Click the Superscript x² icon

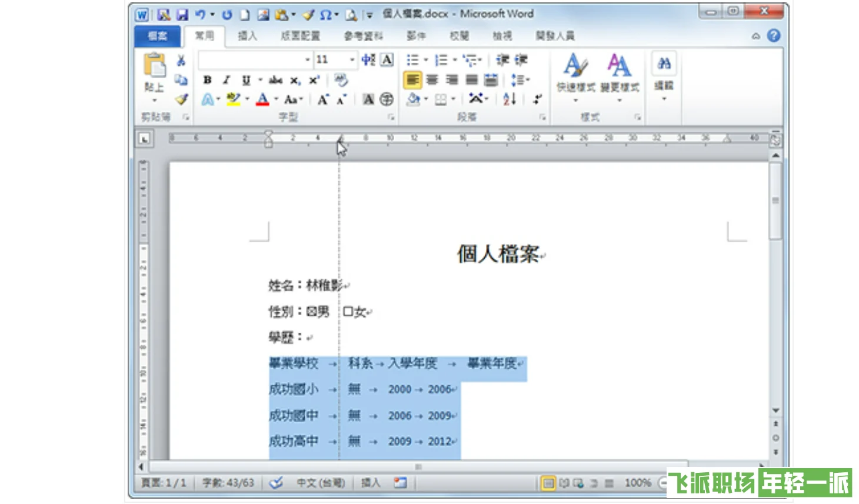coord(314,80)
